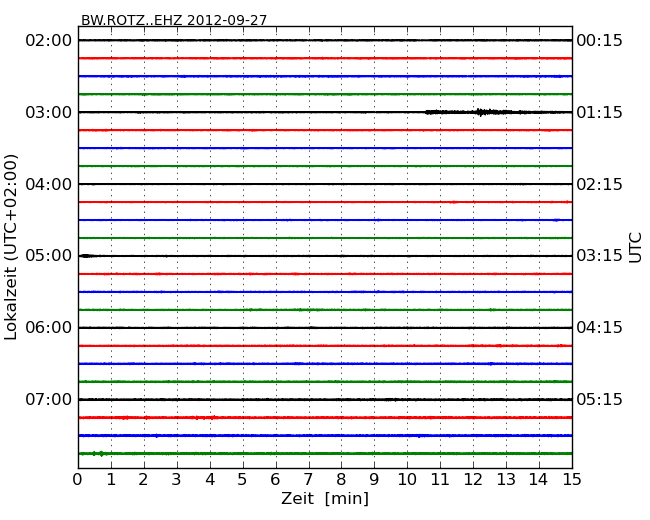Screen dimensions: 650x520
Task: Click the 03:00 local time tick label
Action: [x=49, y=112]
